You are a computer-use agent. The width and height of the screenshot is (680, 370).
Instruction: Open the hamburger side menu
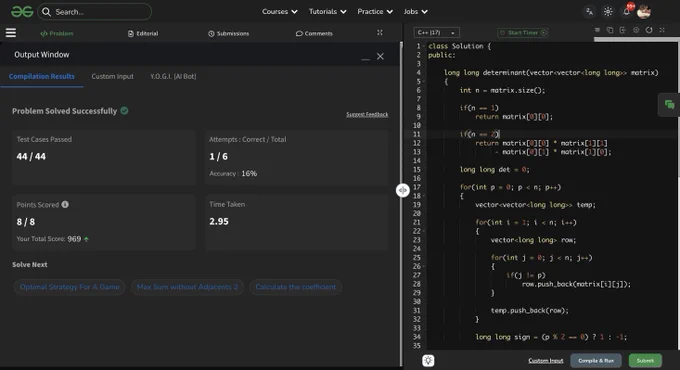tap(11, 33)
